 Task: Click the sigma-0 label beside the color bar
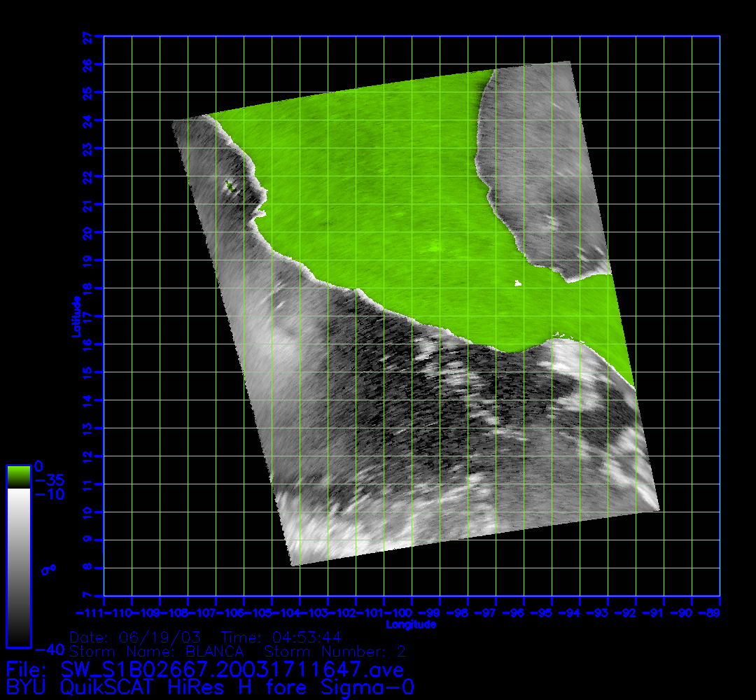(48, 570)
